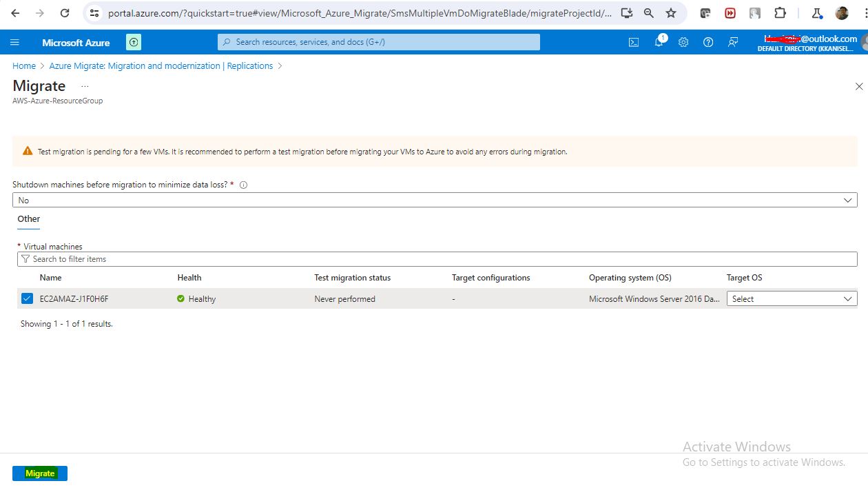Screen dimensions: 868x490
Task: Open Azure Migrate Replications breadcrumb link
Action: click(x=161, y=65)
